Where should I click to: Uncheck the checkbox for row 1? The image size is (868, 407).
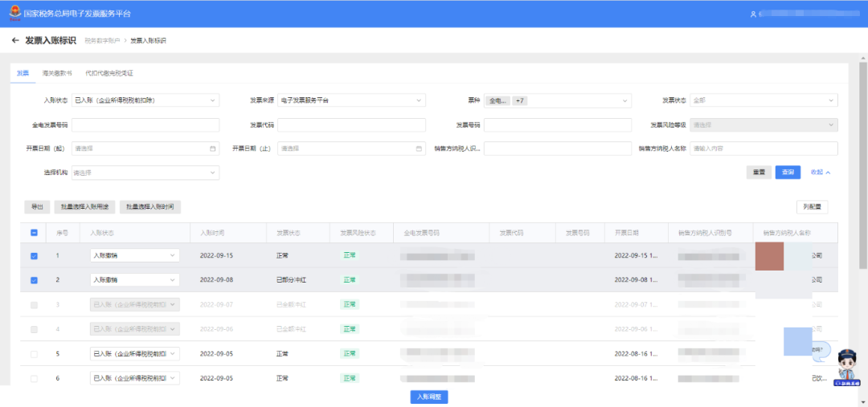click(x=33, y=256)
